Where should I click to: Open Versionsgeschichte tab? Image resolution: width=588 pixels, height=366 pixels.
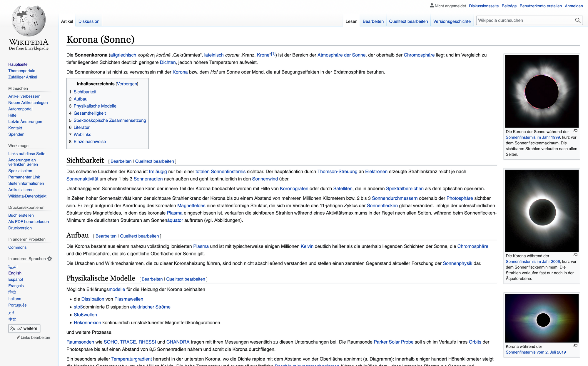452,21
